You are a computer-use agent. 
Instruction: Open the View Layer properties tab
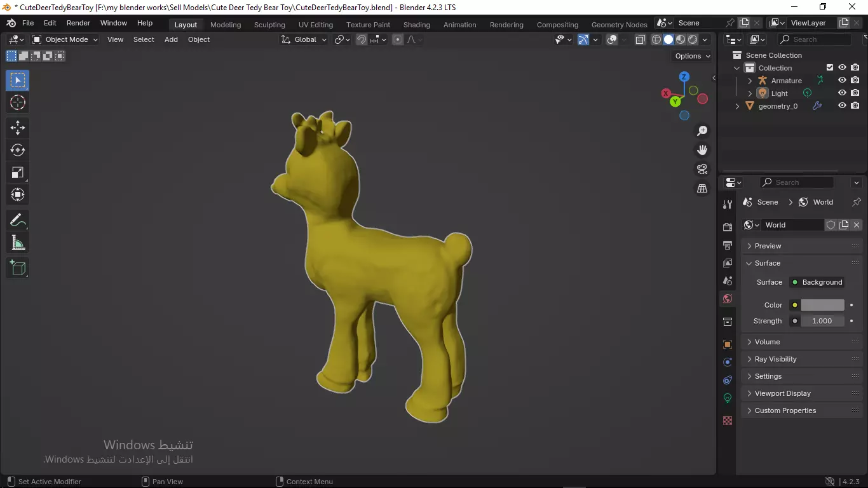728,262
